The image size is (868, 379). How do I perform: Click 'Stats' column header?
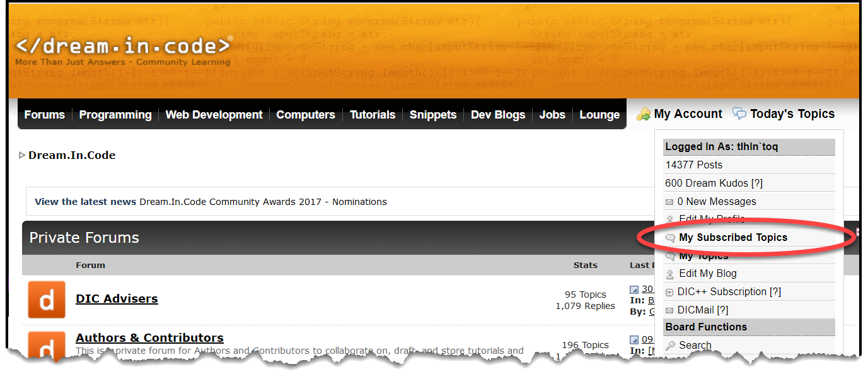pyautogui.click(x=586, y=265)
